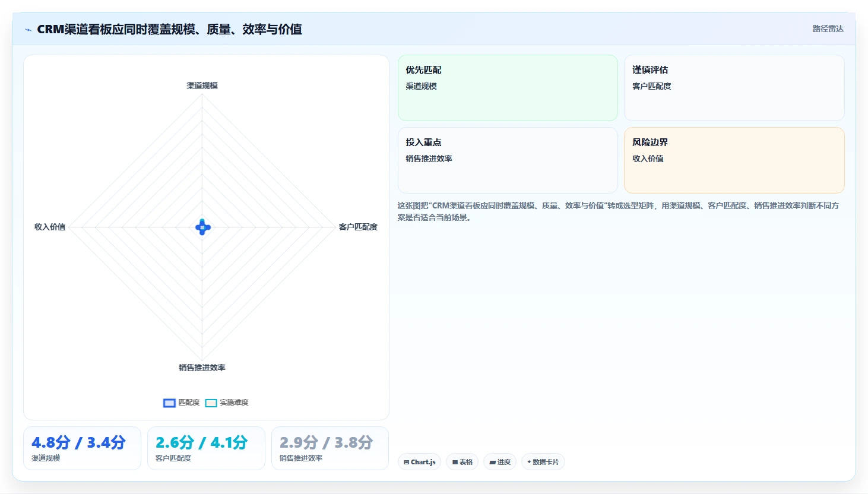Click the header icon before the CRM title
The width and height of the screenshot is (868, 494).
tap(28, 30)
